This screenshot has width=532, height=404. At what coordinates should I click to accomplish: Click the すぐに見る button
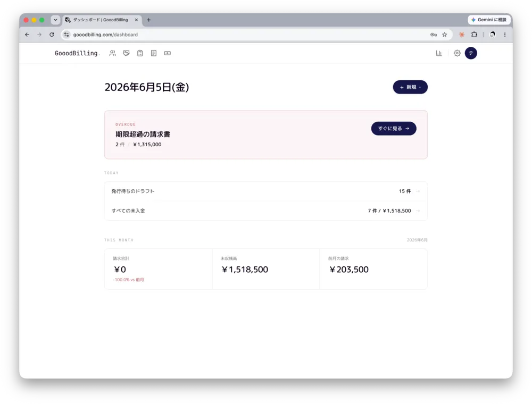click(394, 129)
